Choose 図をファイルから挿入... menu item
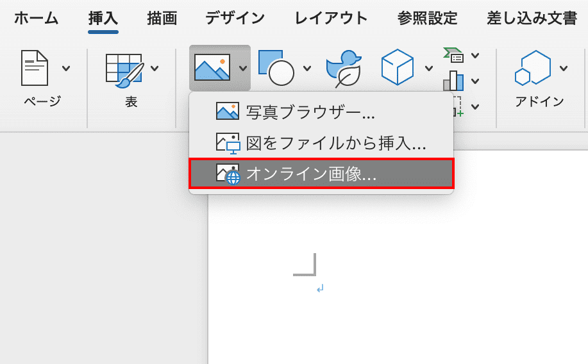Viewport: 588px width, 364px height. (321, 143)
